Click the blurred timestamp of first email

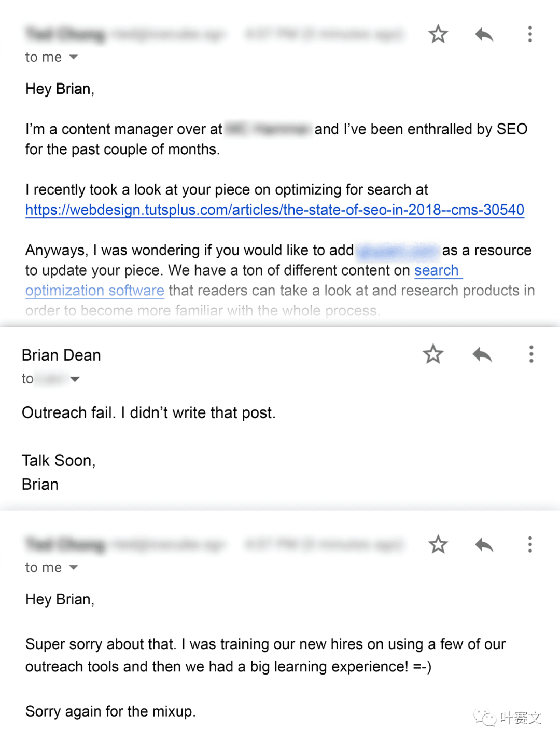pos(324,35)
